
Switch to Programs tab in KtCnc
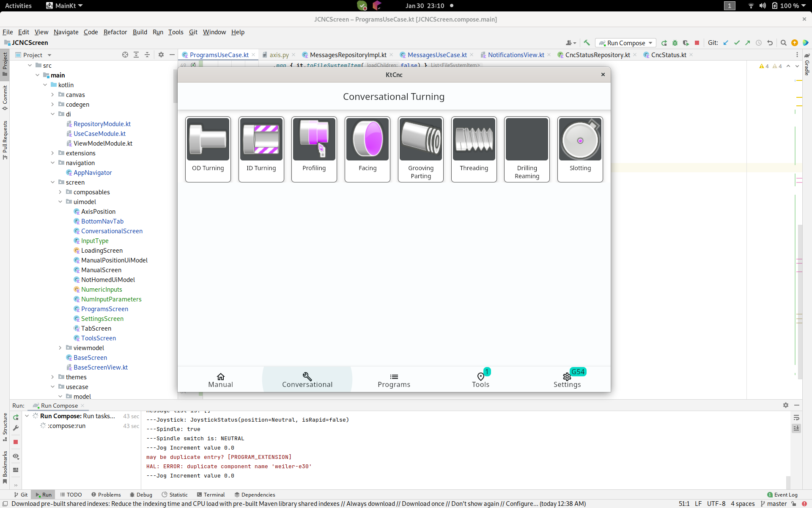[x=394, y=380]
